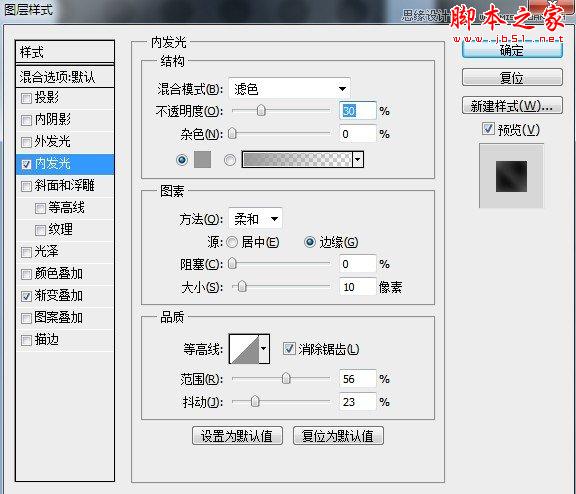Open the 方法 technique dropdown showing 柔和
Image resolution: width=576 pixels, height=494 pixels.
click(255, 219)
